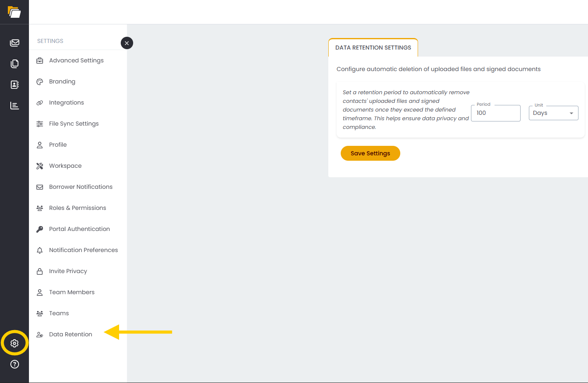
Task: Open Advanced Settings menu item
Action: point(76,60)
